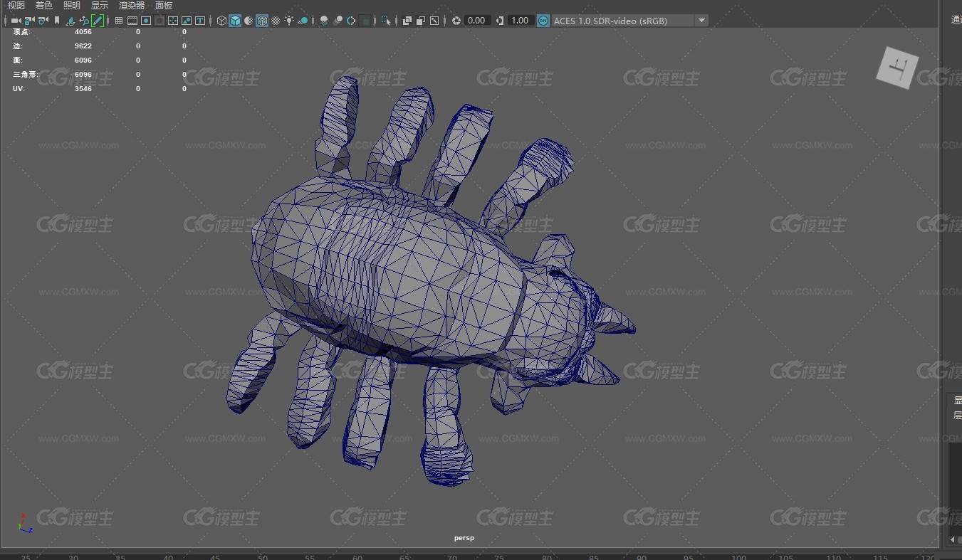Enable Multisample Anti-aliasing icon

[x=351, y=21]
